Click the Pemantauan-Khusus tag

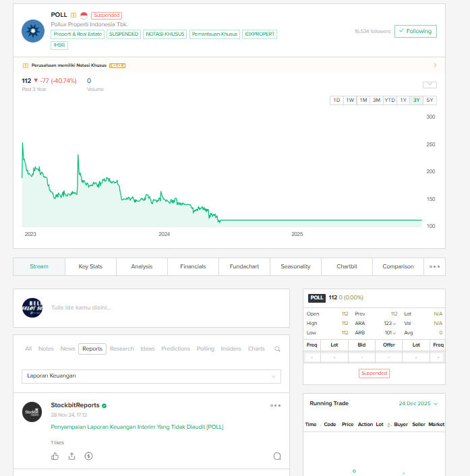(214, 34)
